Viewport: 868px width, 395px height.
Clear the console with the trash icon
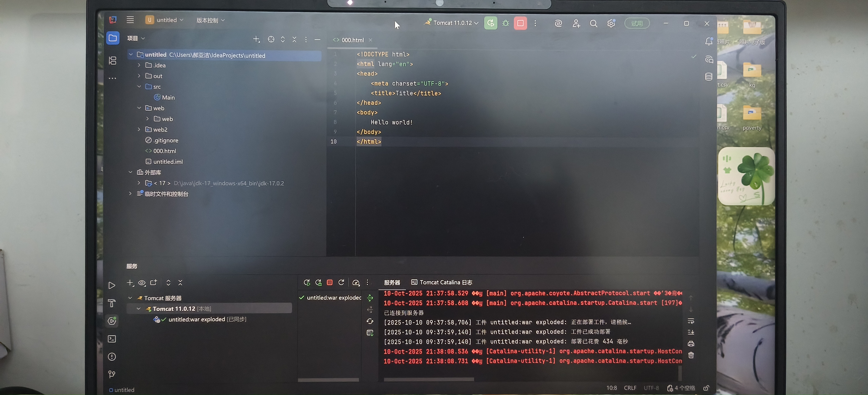(x=691, y=355)
